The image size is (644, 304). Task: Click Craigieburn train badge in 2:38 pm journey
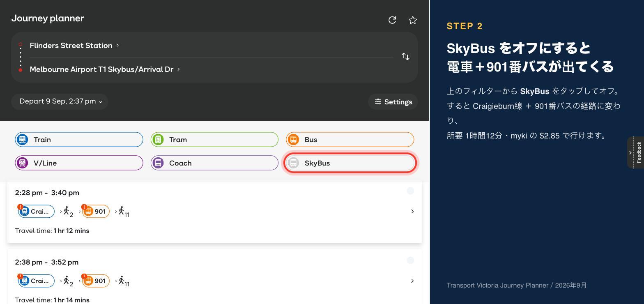[36, 281]
